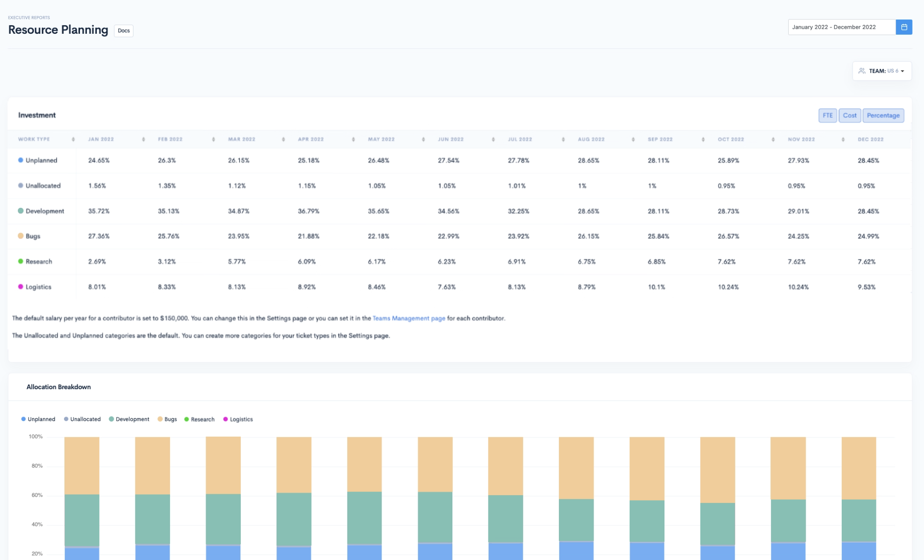Sort the table by JAN 2022 column
Screen dimensions: 924x560
click(x=143, y=140)
